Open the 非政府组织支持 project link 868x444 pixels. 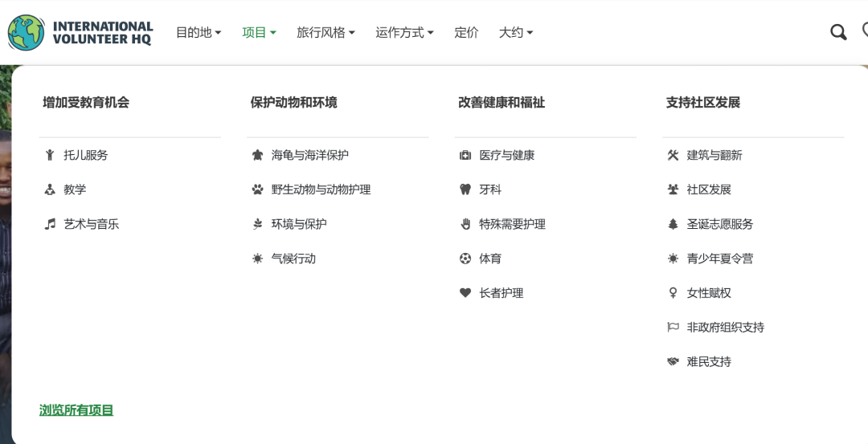tap(726, 327)
